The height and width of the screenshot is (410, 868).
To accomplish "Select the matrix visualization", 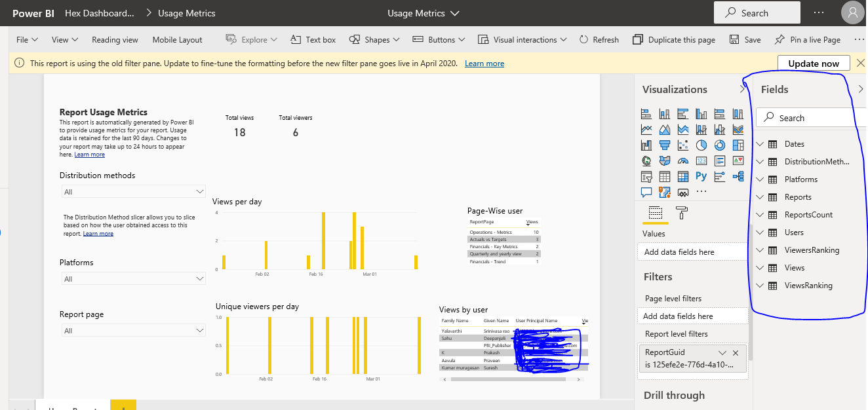I will pos(683,177).
